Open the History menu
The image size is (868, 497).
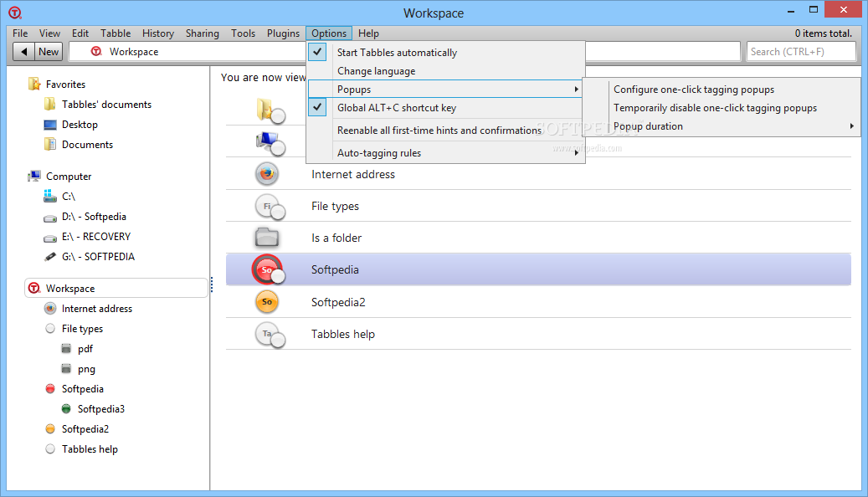[x=157, y=33]
